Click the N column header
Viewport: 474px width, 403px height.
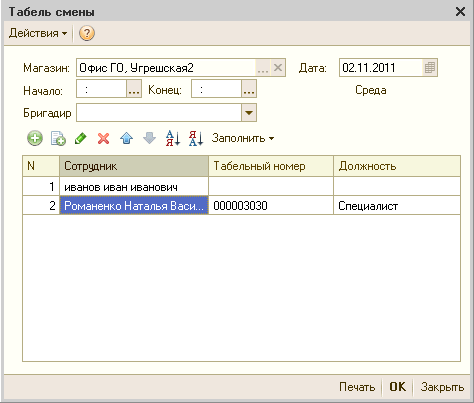tap(41, 166)
